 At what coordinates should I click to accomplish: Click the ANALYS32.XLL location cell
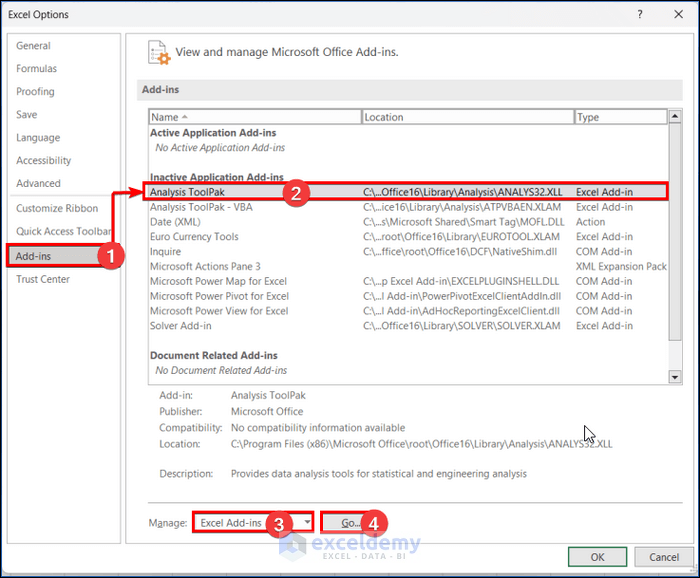coord(462,192)
